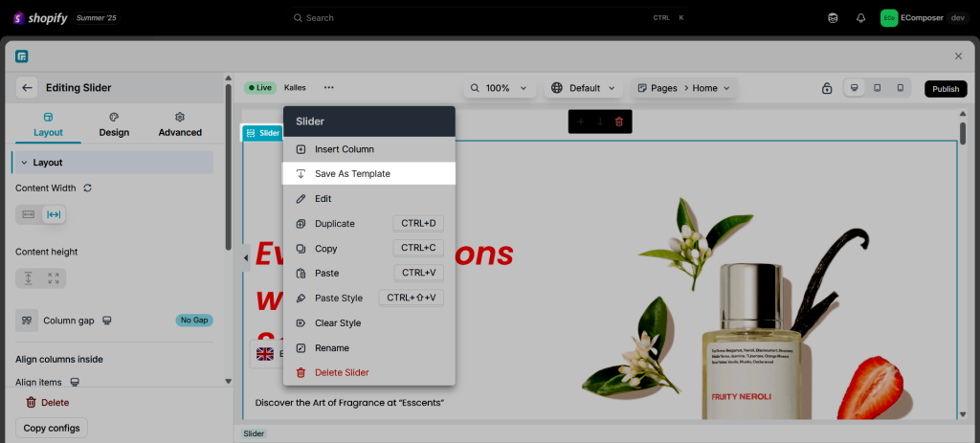Collapse the left panel with arrow handle
The height and width of the screenshot is (443, 980).
click(x=246, y=258)
